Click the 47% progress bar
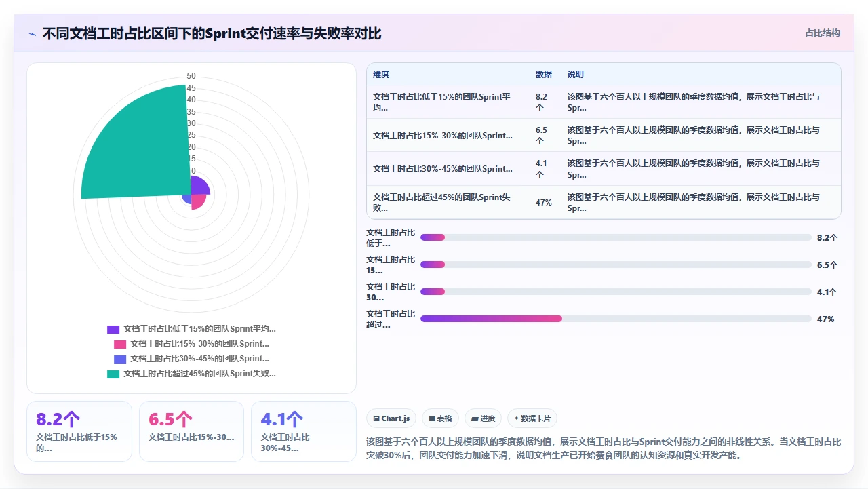The image size is (868, 489). pyautogui.click(x=616, y=319)
